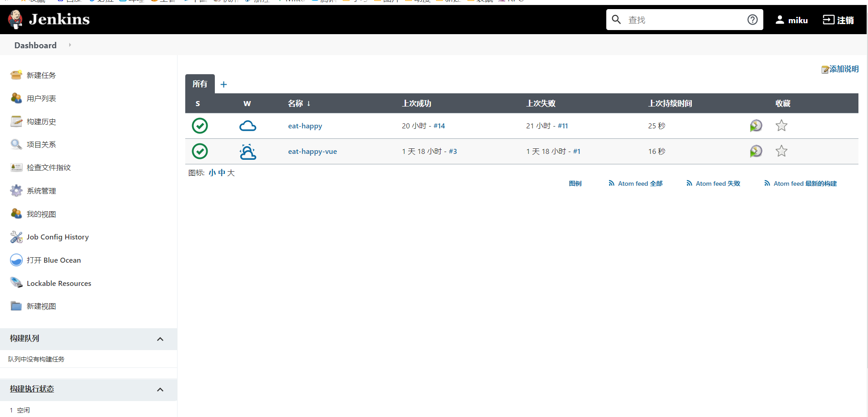Click the Lockable Resources icon
The image size is (868, 417).
pyautogui.click(x=16, y=283)
